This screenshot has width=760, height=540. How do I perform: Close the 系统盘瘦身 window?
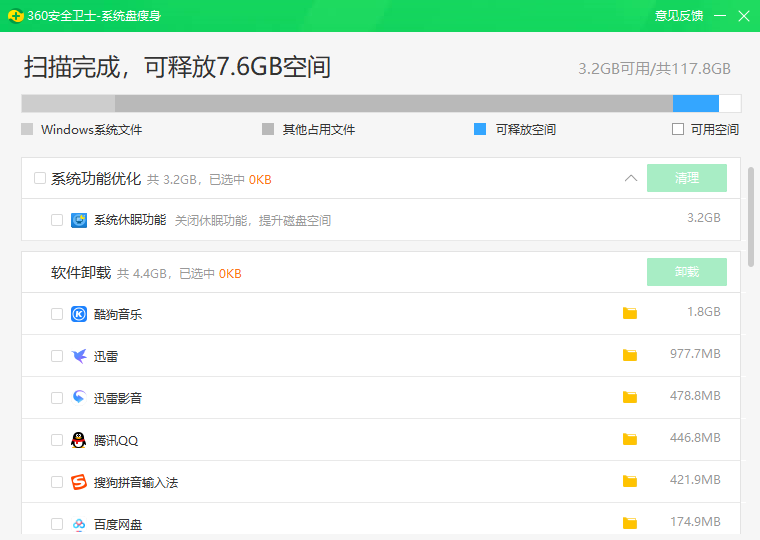[x=744, y=16]
